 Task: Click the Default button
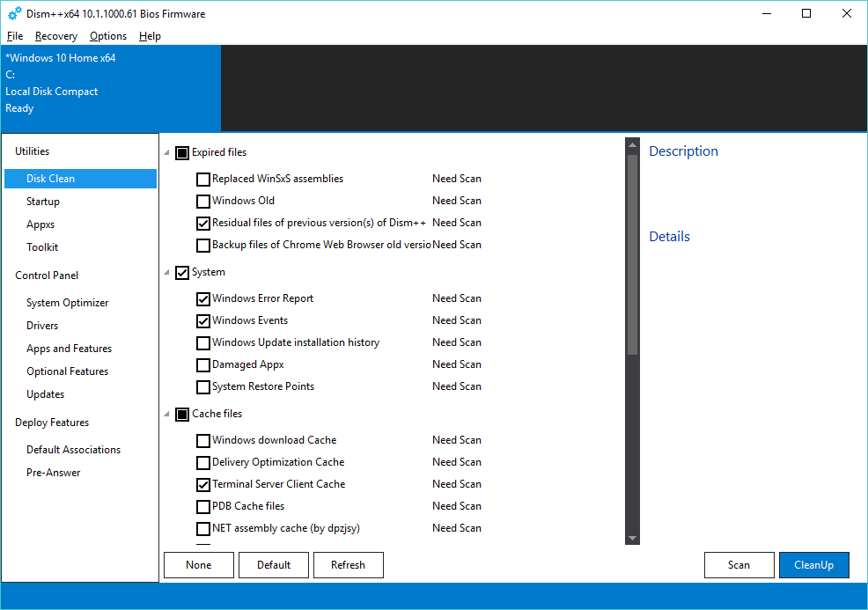tap(274, 565)
